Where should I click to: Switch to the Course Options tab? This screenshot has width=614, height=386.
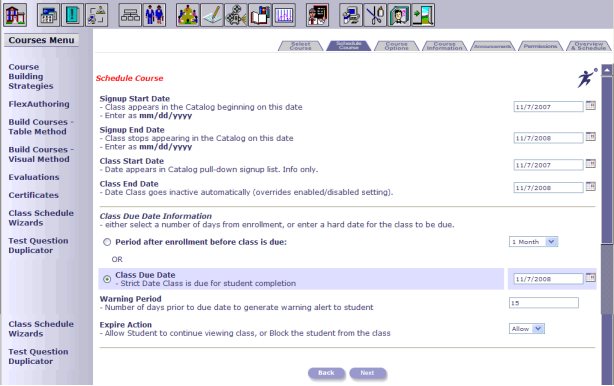(396, 46)
